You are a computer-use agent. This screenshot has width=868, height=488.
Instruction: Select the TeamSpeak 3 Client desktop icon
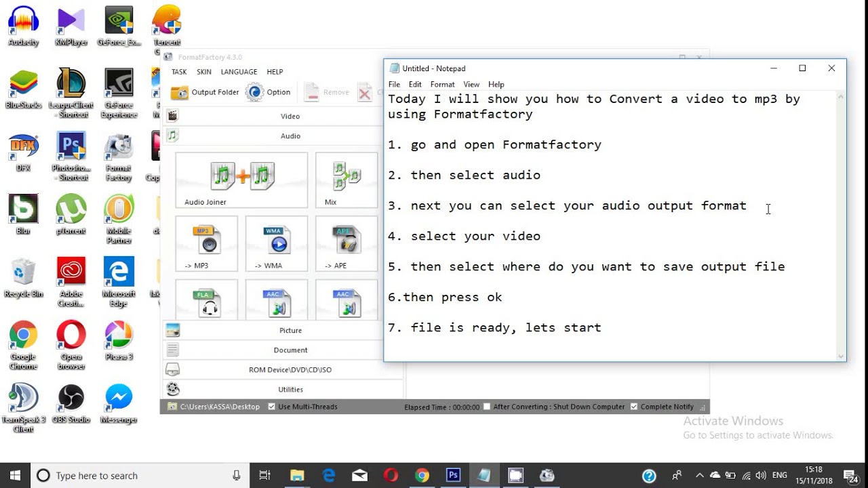tap(23, 408)
